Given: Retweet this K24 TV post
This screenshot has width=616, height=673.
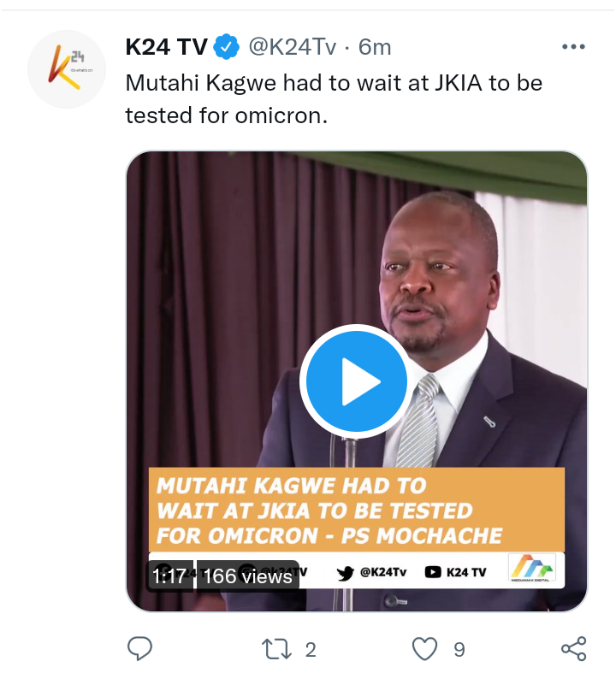Looking at the screenshot, I should pyautogui.click(x=276, y=649).
